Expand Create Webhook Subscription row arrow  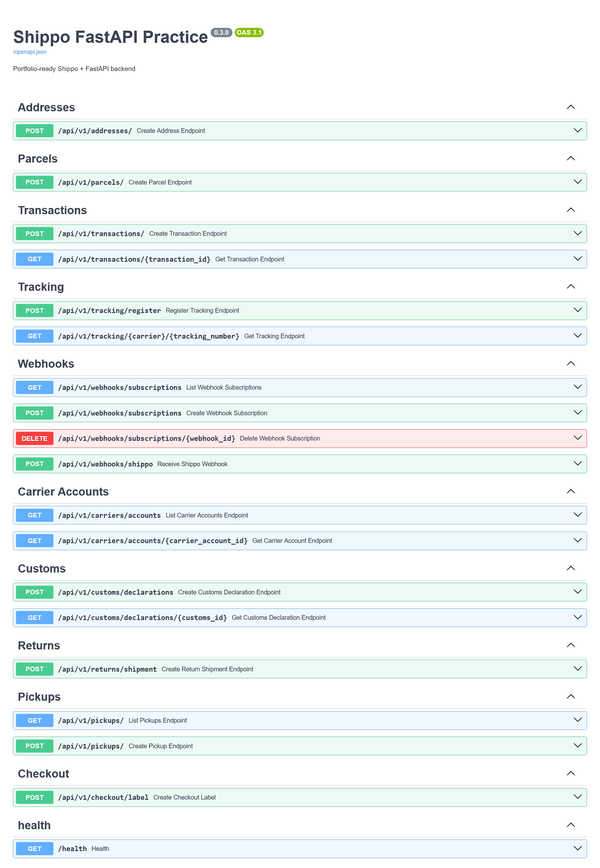(x=577, y=412)
